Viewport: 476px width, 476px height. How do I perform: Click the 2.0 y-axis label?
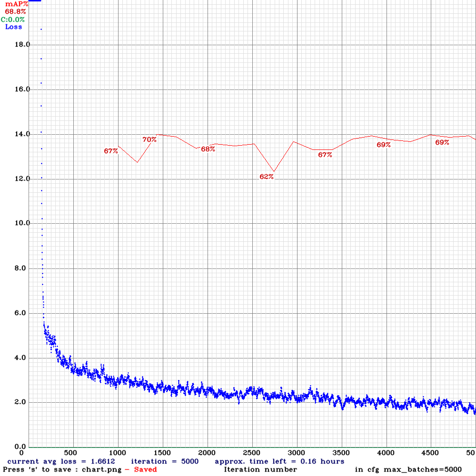pyautogui.click(x=20, y=402)
